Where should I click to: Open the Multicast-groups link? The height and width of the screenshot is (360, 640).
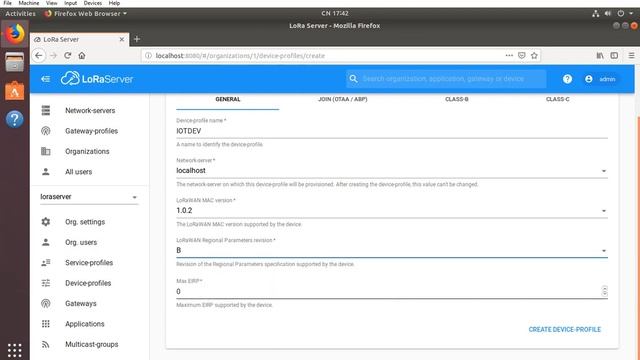tap(91, 344)
